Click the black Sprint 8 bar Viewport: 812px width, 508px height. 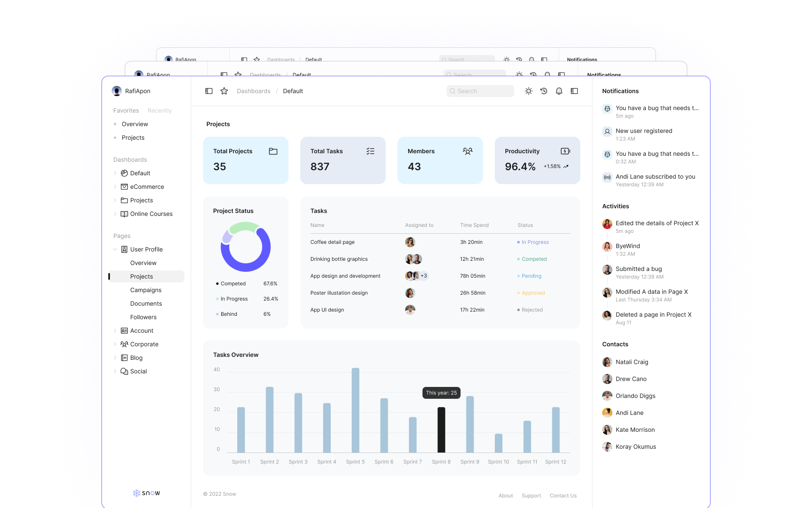pyautogui.click(x=441, y=430)
